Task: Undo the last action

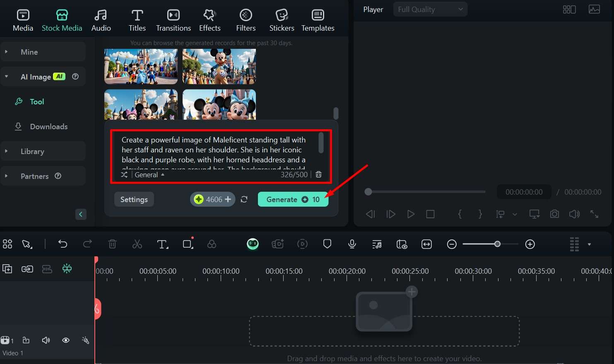Action: click(x=63, y=244)
